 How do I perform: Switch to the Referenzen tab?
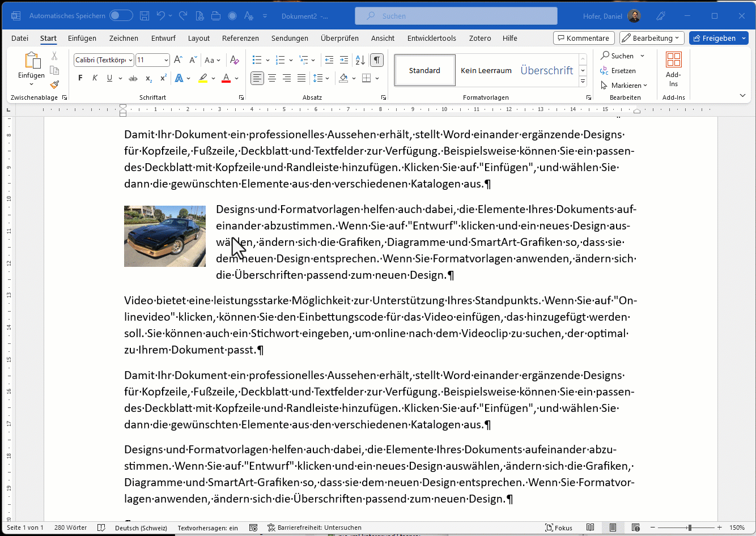click(240, 39)
